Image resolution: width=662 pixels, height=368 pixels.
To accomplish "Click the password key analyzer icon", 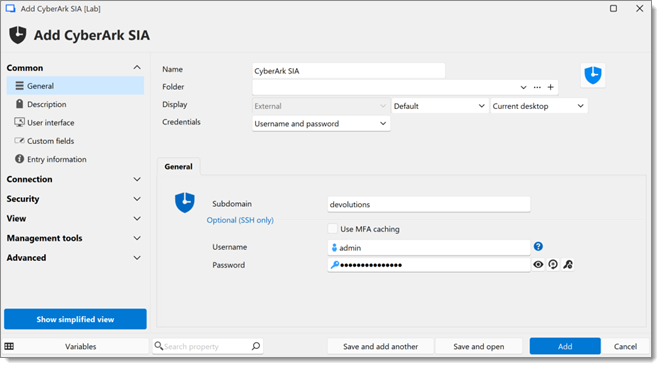I will coord(568,265).
